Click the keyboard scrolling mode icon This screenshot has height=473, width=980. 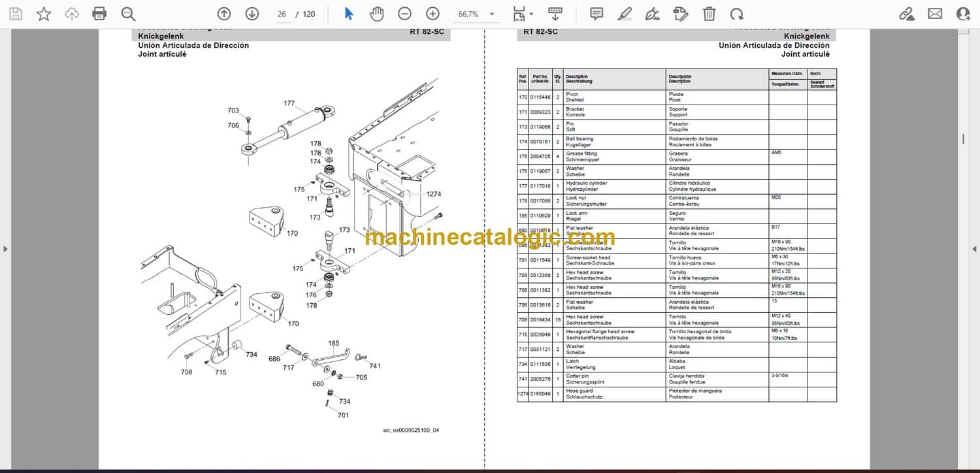coord(555,14)
